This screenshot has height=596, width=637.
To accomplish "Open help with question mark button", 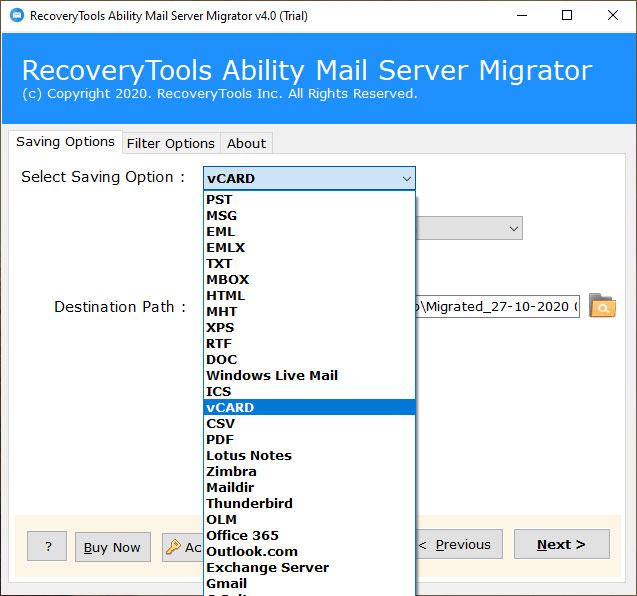I will 47,546.
